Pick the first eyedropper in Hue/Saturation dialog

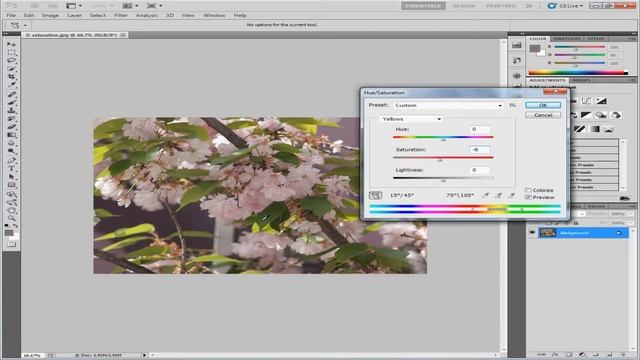coord(485,196)
